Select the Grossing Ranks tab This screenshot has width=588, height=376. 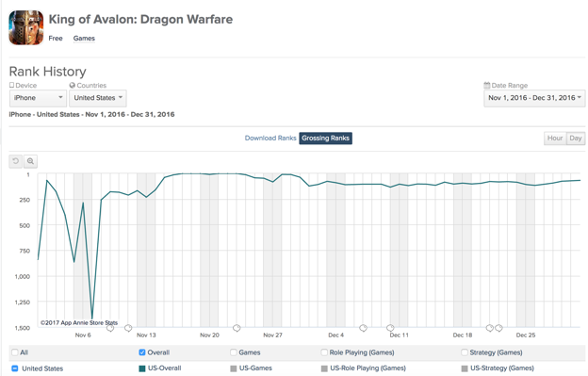325,138
